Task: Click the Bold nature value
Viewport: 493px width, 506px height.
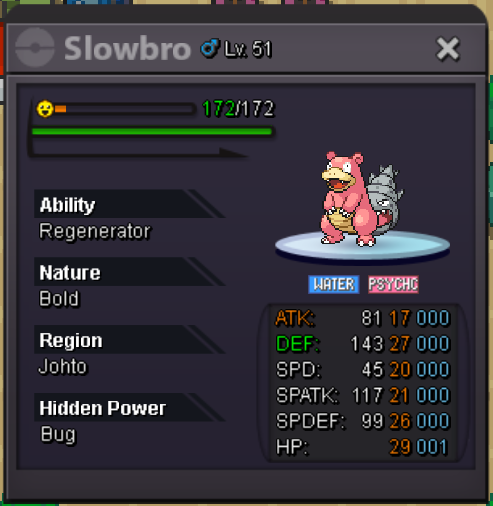Action: [x=59, y=298]
